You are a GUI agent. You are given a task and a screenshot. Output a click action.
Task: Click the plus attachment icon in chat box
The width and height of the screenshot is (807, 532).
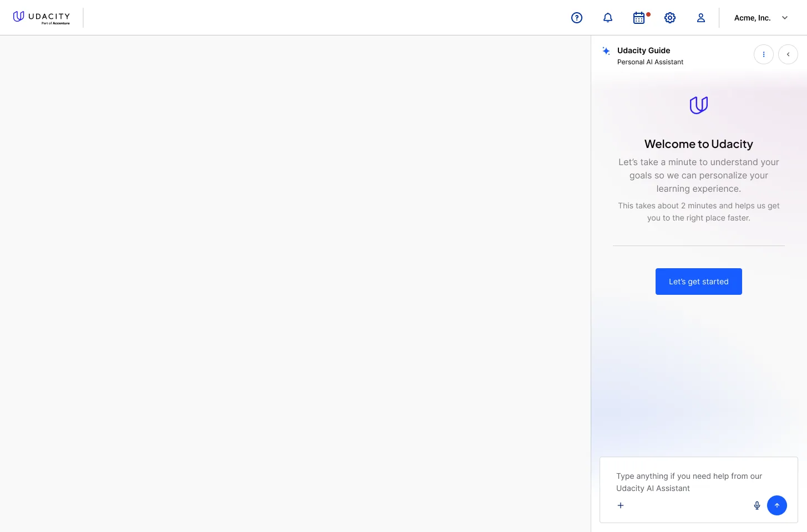pos(621,505)
